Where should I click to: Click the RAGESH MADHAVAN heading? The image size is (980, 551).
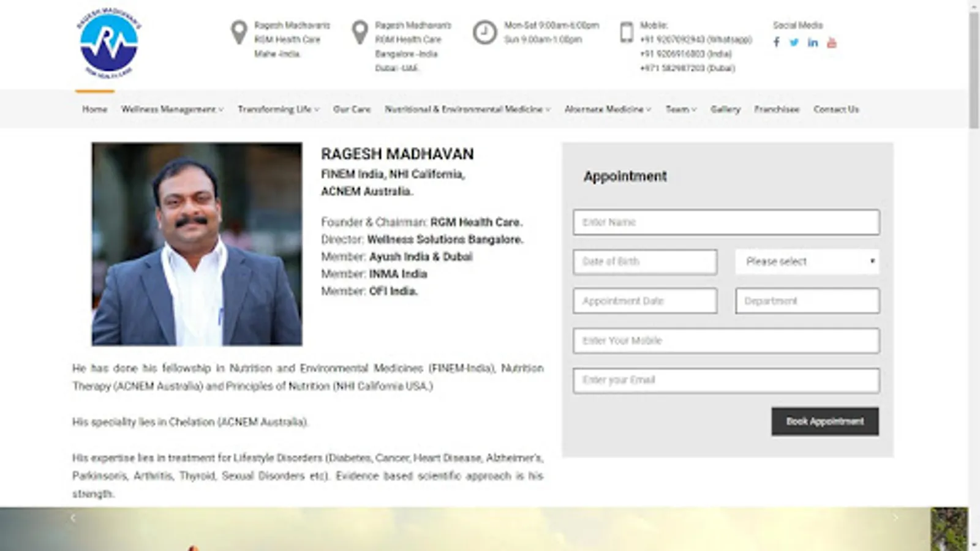tap(398, 154)
